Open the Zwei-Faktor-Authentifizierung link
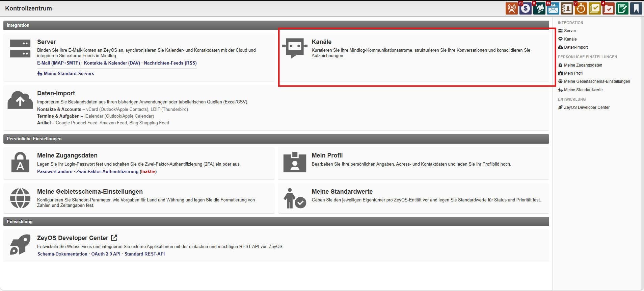Image resolution: width=644 pixels, height=291 pixels. coord(107,172)
